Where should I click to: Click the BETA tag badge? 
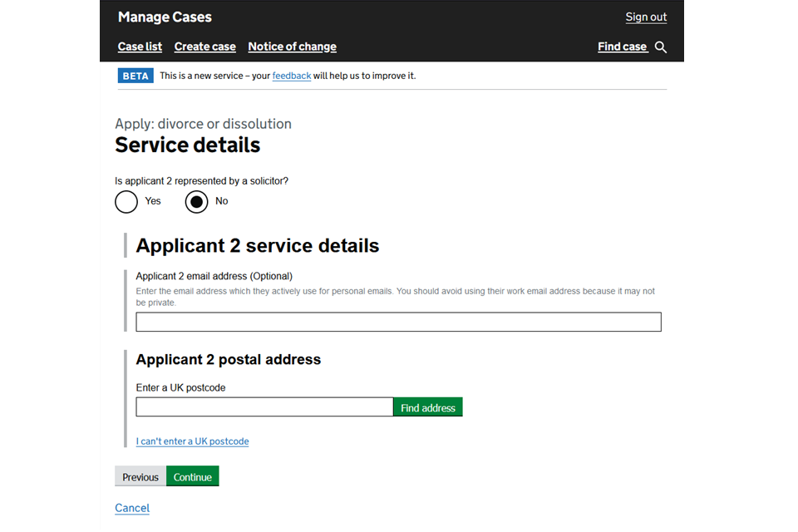coord(135,76)
